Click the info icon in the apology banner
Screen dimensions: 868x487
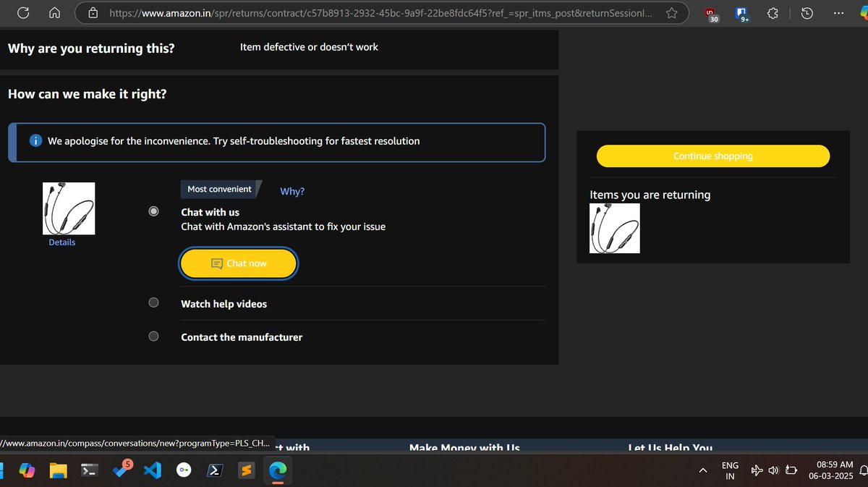36,141
